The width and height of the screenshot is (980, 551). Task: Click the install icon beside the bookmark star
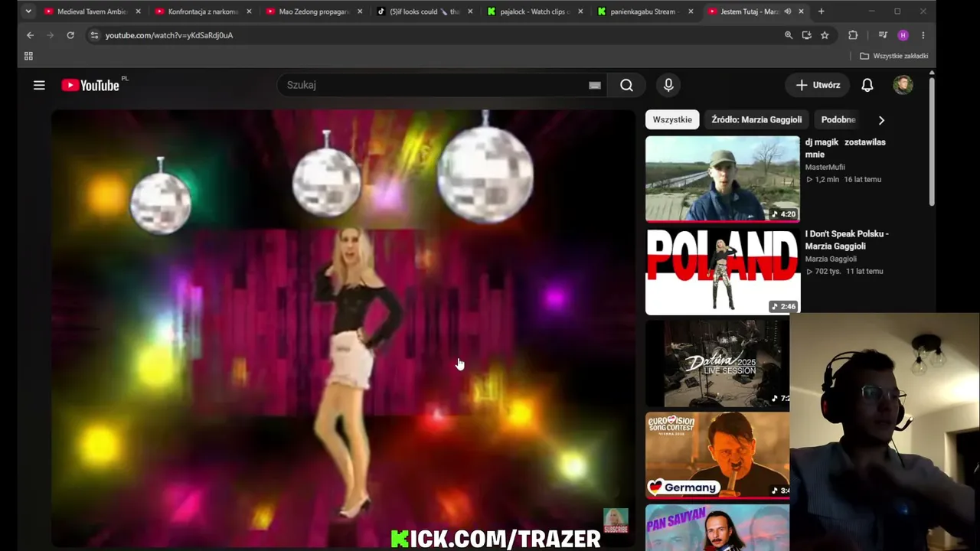(x=806, y=35)
